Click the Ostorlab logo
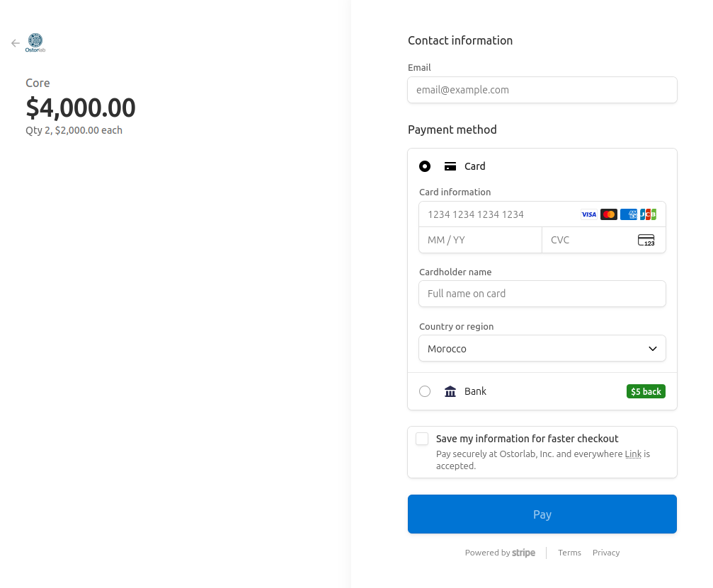 click(x=35, y=42)
